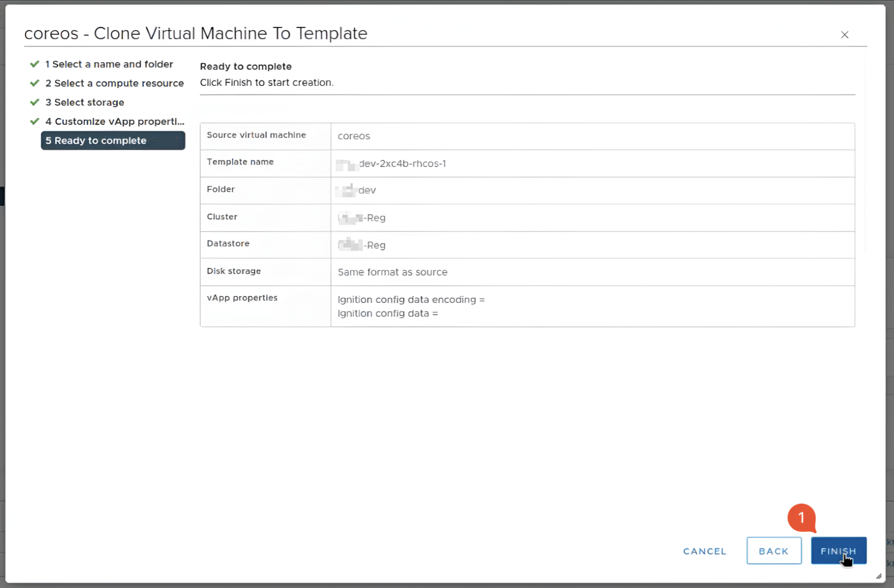Image resolution: width=894 pixels, height=588 pixels.
Task: Click the template name dev-2xc4b-rhcos-1
Action: click(x=402, y=164)
